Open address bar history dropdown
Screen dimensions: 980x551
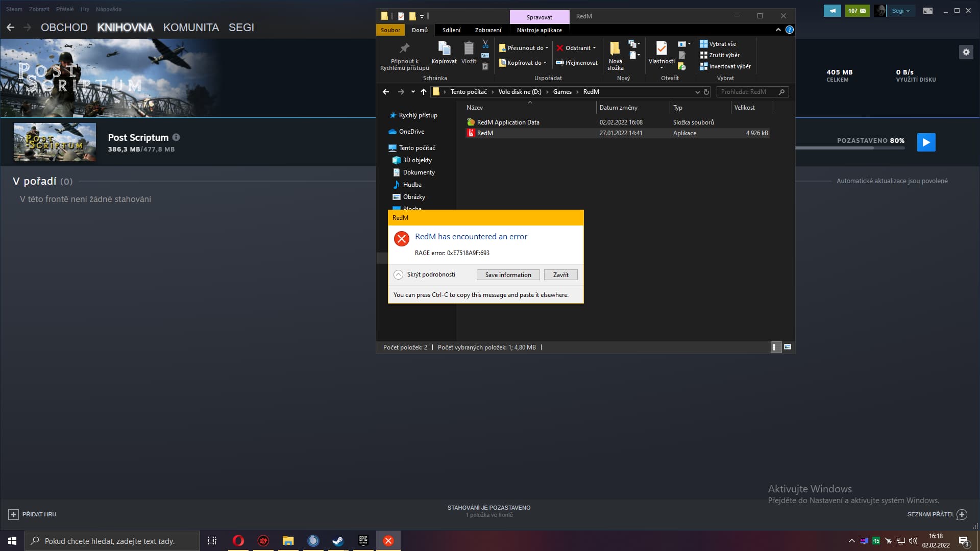coord(697,92)
